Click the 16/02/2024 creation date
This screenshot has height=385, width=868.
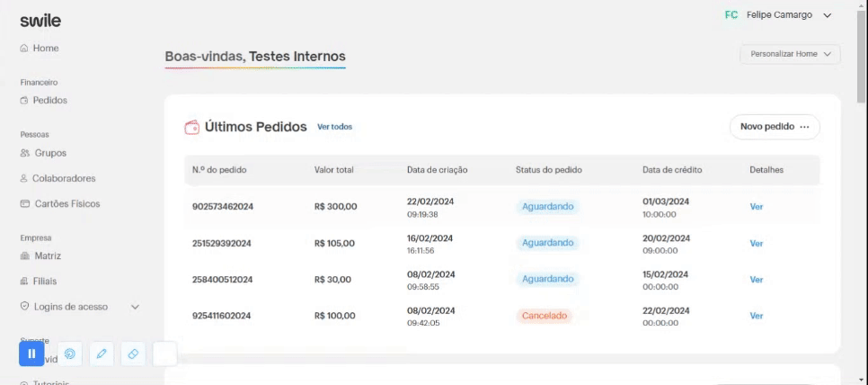[430, 238]
